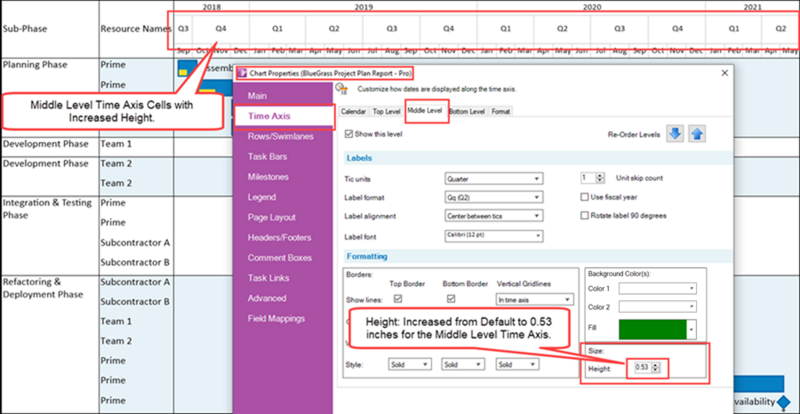Image resolution: width=800 pixels, height=414 pixels.
Task: Click the green Fill color swatch
Action: point(653,330)
